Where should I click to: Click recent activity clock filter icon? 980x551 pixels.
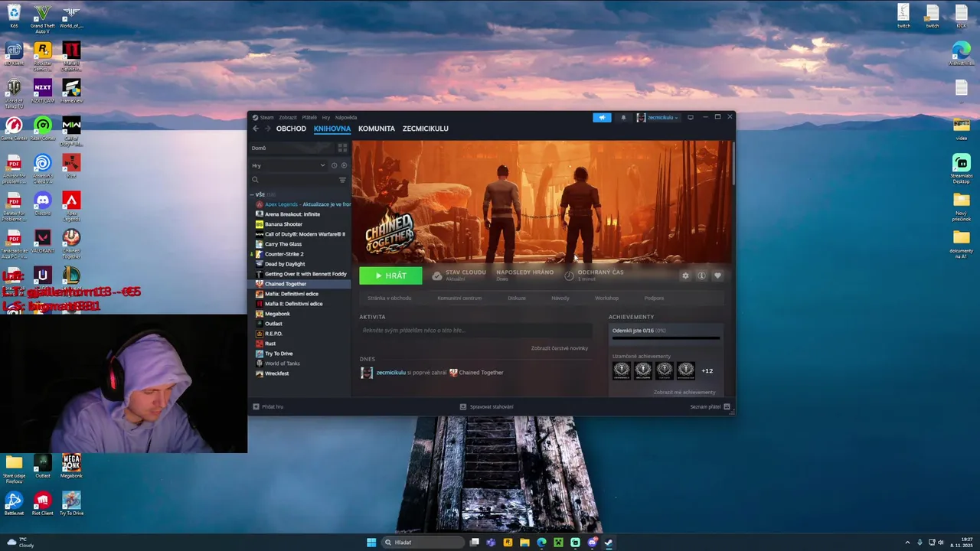pos(334,165)
